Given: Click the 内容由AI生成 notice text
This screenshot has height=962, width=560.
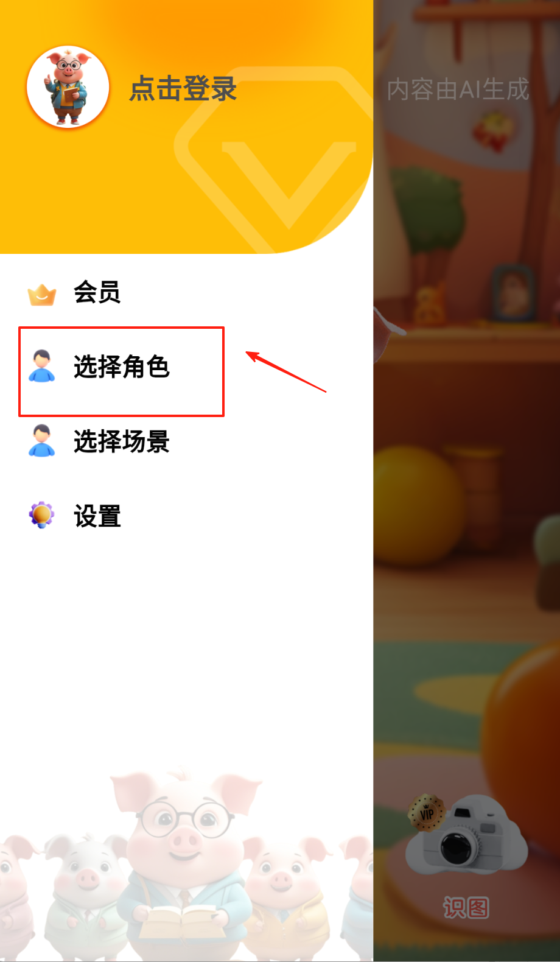Looking at the screenshot, I should tap(458, 90).
